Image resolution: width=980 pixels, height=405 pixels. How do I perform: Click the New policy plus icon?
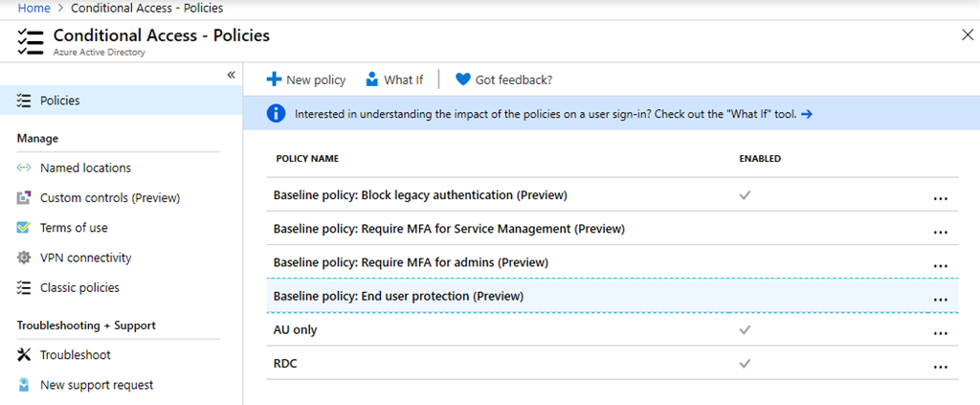274,79
